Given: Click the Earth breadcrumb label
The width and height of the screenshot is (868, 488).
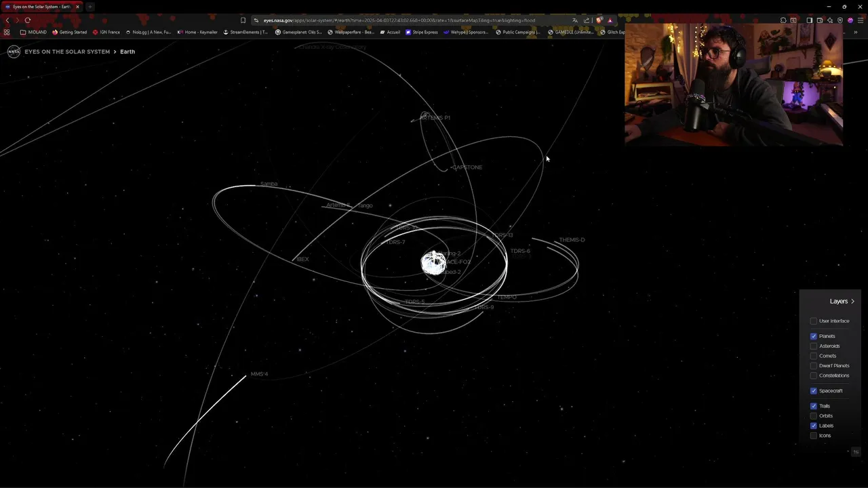Looking at the screenshot, I should tap(127, 52).
